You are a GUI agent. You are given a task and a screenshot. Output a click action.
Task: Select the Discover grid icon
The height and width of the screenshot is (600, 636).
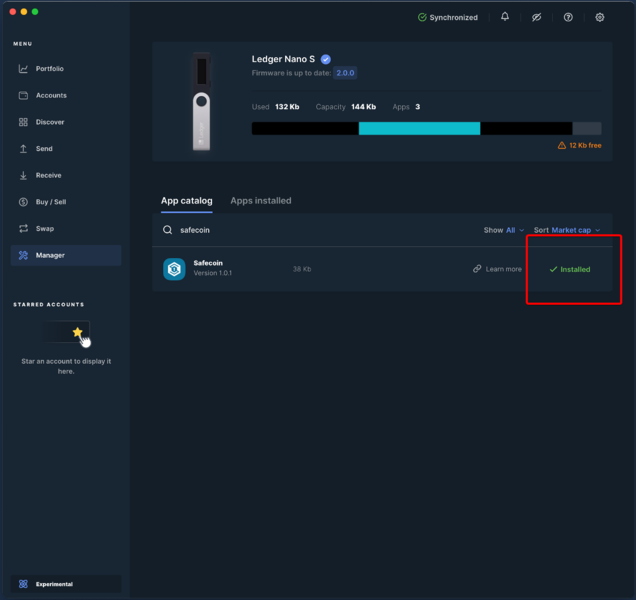pyautogui.click(x=23, y=122)
